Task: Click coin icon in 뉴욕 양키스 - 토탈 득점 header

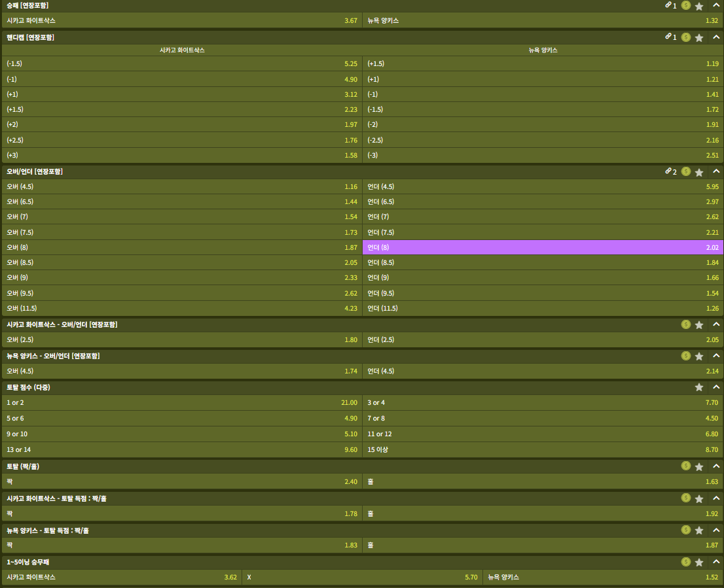Action: 686,530
